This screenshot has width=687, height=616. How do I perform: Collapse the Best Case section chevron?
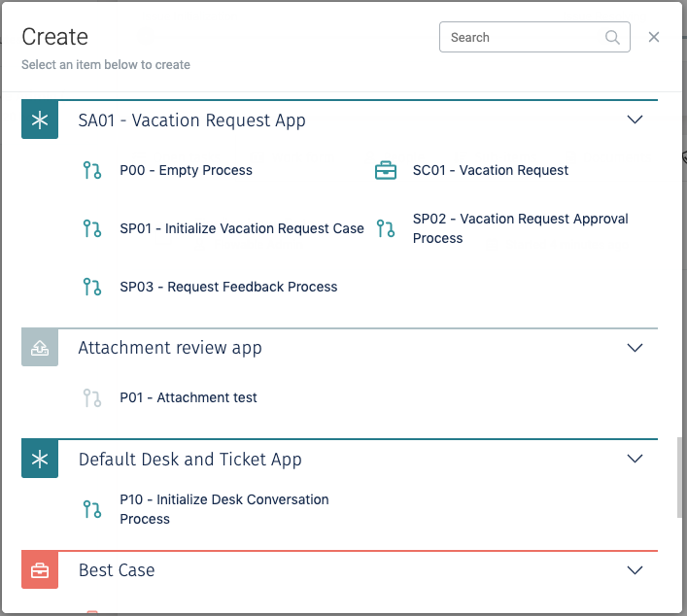tap(635, 570)
